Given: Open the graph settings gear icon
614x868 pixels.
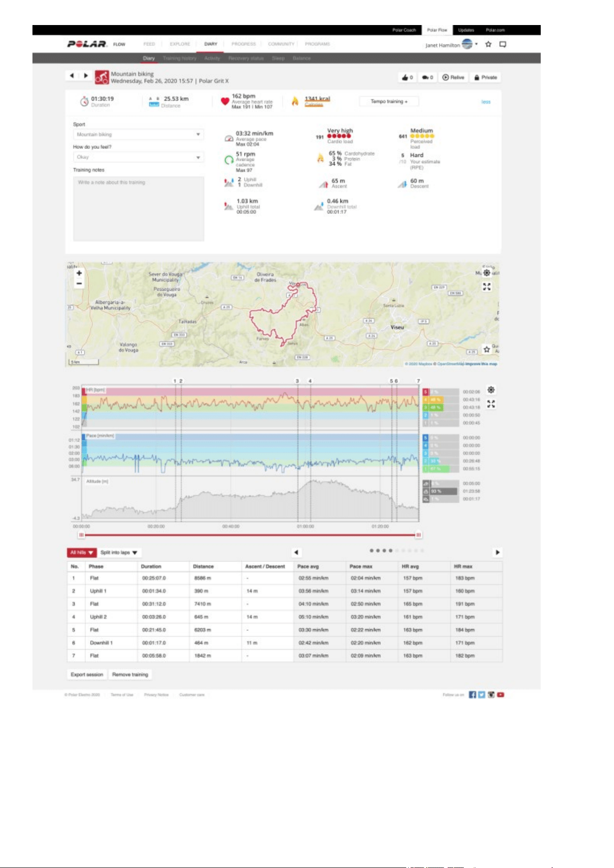Looking at the screenshot, I should pos(491,390).
